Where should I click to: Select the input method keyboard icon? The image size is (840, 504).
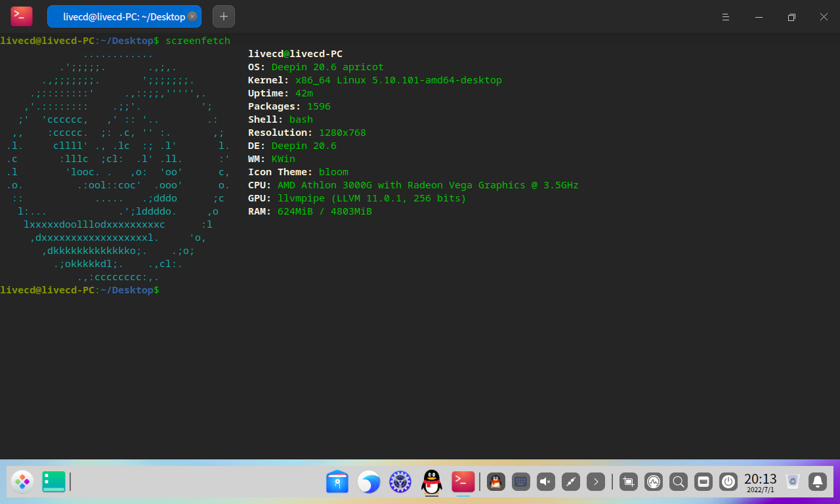pyautogui.click(x=520, y=481)
